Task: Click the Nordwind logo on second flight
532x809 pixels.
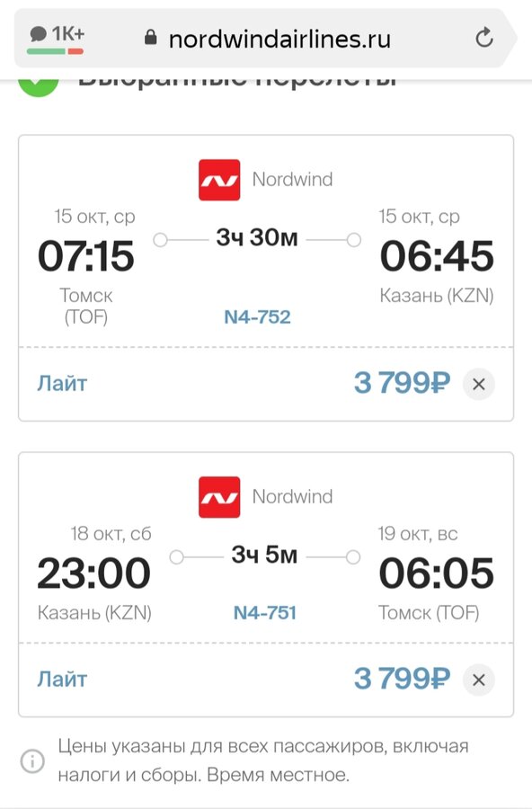Action: [219, 497]
